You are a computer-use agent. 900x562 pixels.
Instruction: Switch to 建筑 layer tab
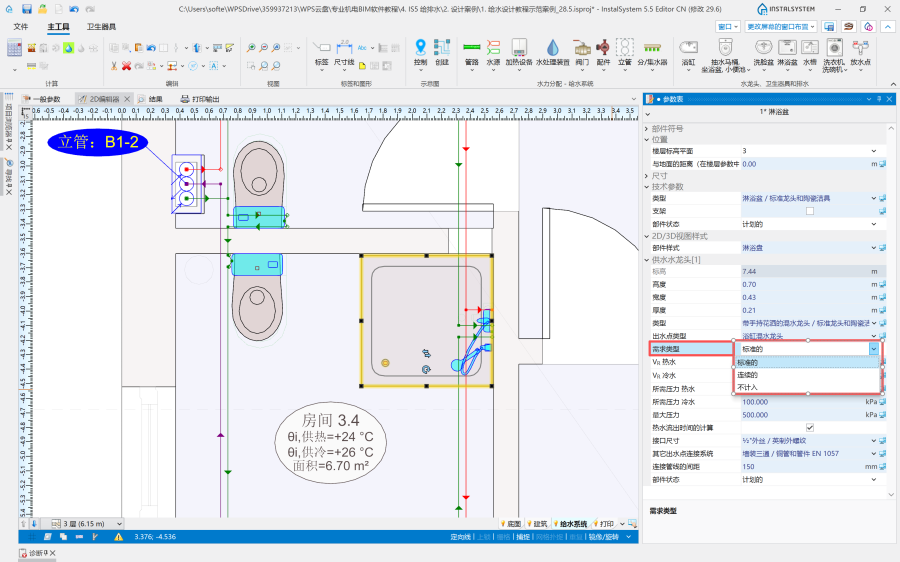click(x=539, y=523)
